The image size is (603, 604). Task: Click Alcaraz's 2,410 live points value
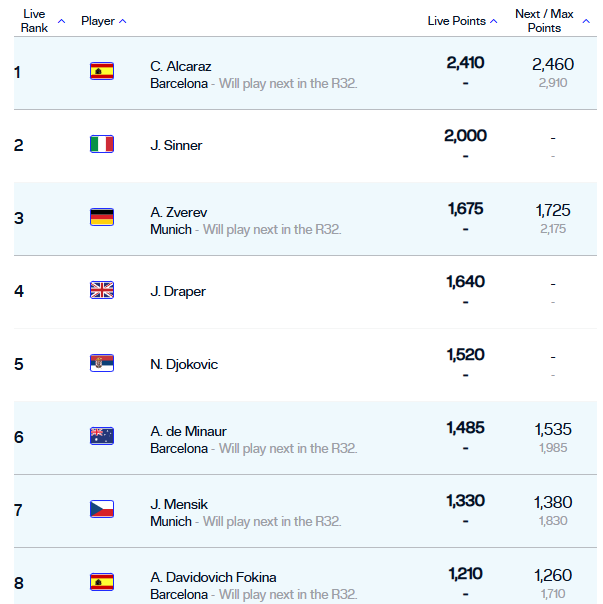pos(465,63)
